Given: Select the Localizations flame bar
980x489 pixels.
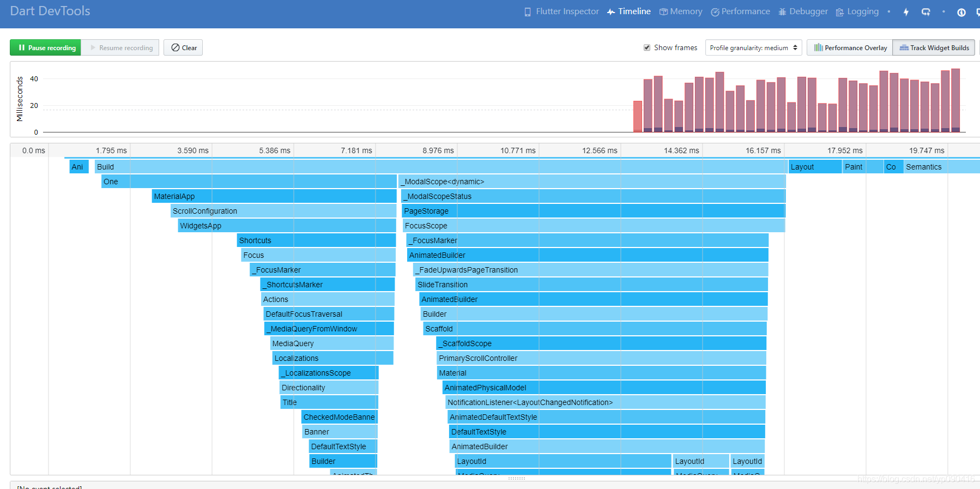Looking at the screenshot, I should pyautogui.click(x=333, y=358).
